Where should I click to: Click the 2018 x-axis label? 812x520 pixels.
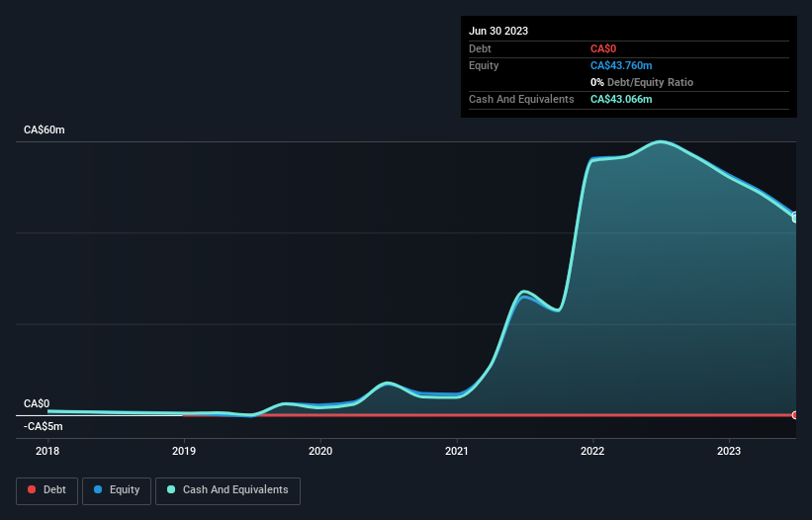click(x=47, y=451)
